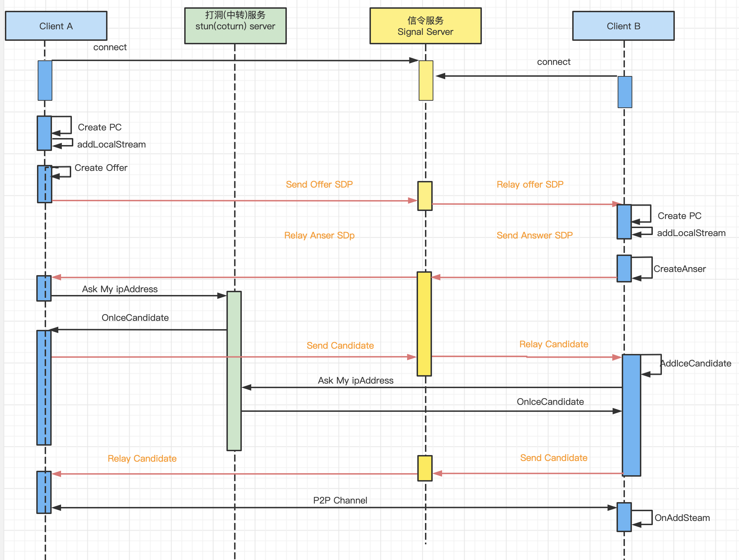Select Client A's addLocalStream label
739x560 pixels.
111,144
